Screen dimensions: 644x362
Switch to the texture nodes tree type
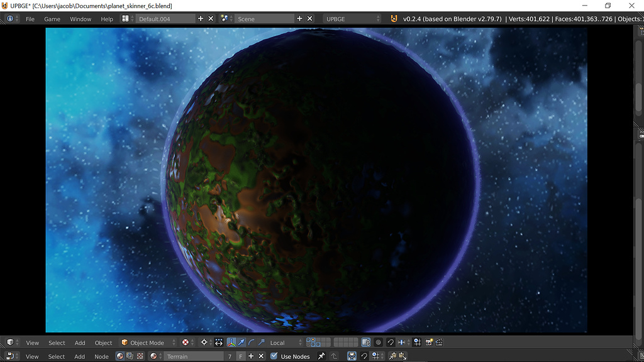(x=140, y=356)
